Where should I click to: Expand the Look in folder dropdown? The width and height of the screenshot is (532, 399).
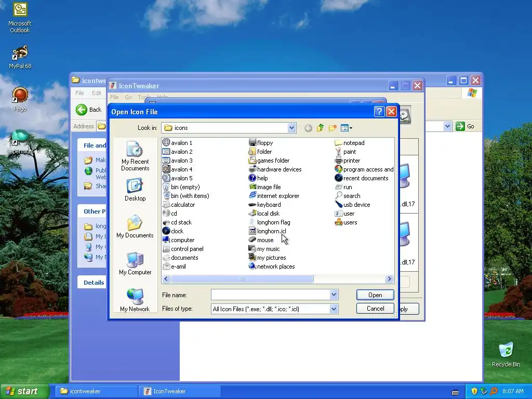pos(291,128)
